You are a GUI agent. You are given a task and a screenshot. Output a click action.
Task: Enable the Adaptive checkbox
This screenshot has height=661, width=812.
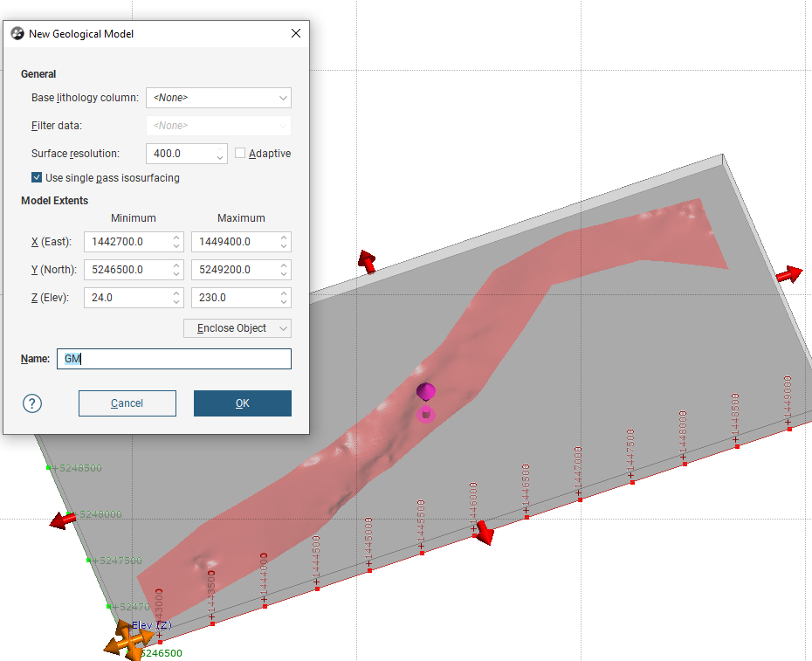point(241,154)
